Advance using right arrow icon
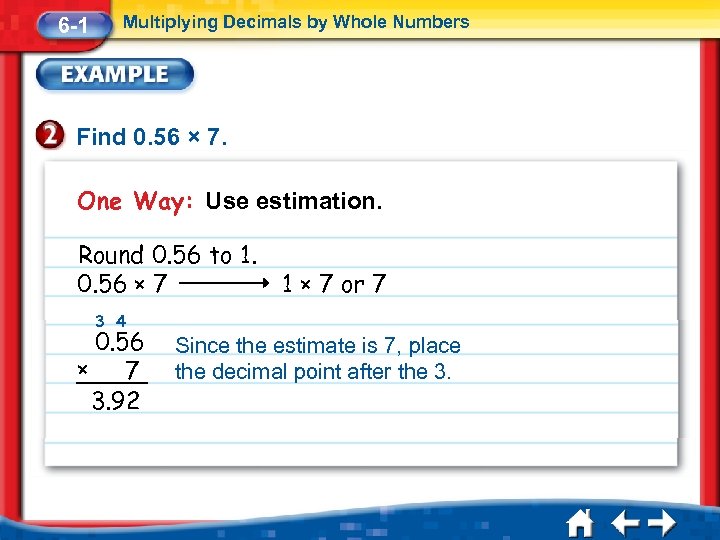This screenshot has height=540, width=720. click(662, 523)
